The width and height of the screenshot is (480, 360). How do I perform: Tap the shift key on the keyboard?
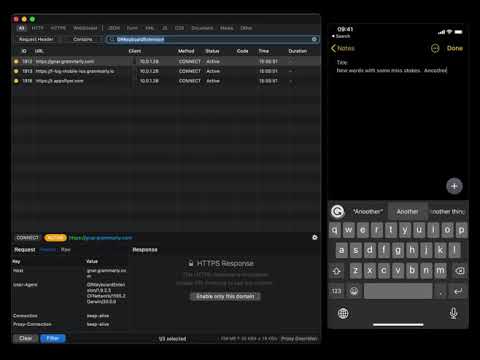tap(337, 271)
